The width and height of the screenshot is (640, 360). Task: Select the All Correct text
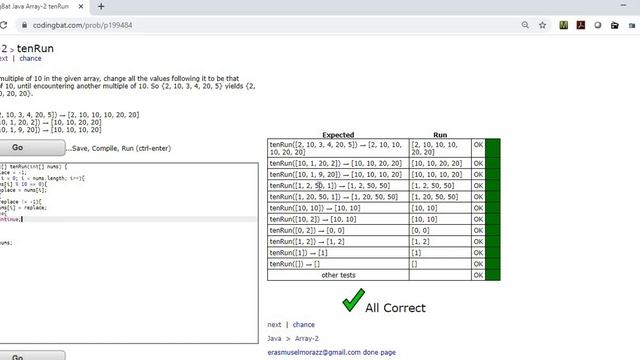click(x=395, y=308)
